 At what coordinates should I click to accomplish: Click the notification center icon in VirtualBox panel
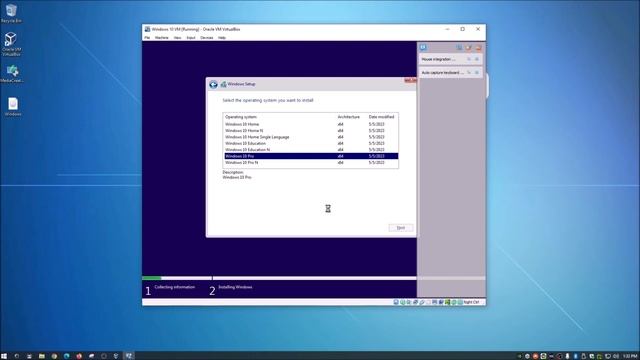pos(423,47)
